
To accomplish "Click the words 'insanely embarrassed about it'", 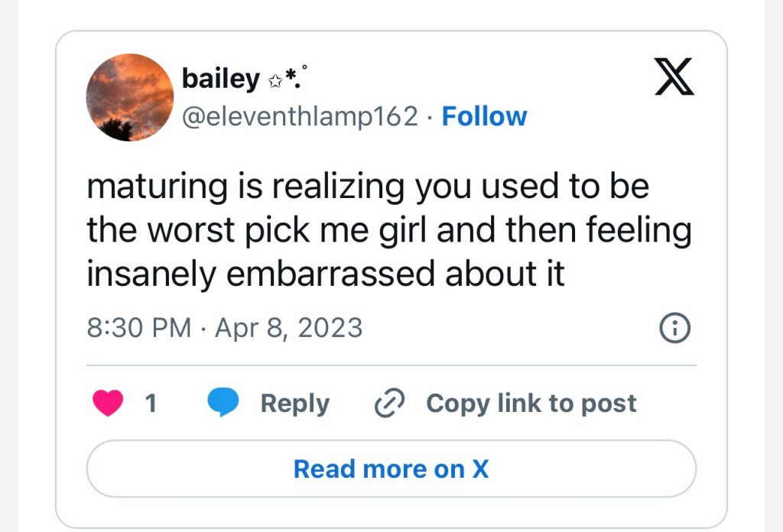I will pos(325,274).
